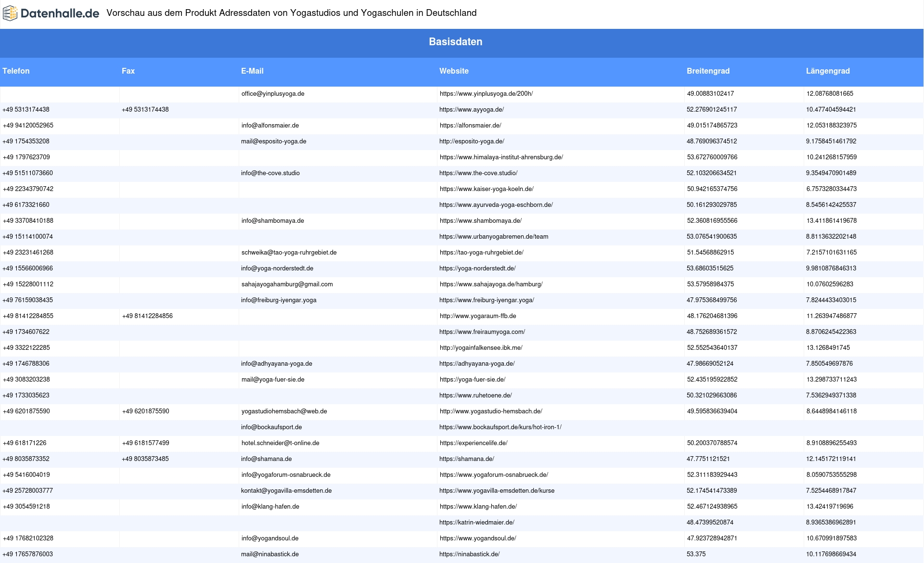Image resolution: width=924 pixels, height=563 pixels.
Task: Select phone +49 5313174438 in Telefon column
Action: coord(26,110)
